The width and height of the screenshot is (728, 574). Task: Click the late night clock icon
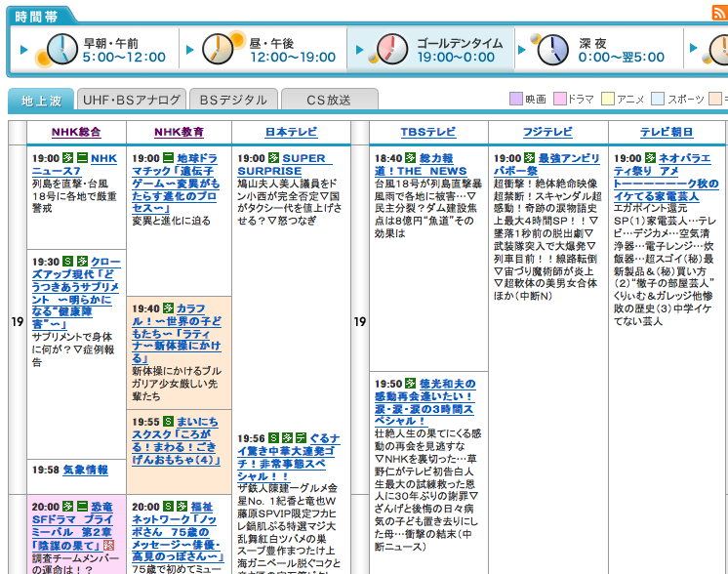coord(552,49)
